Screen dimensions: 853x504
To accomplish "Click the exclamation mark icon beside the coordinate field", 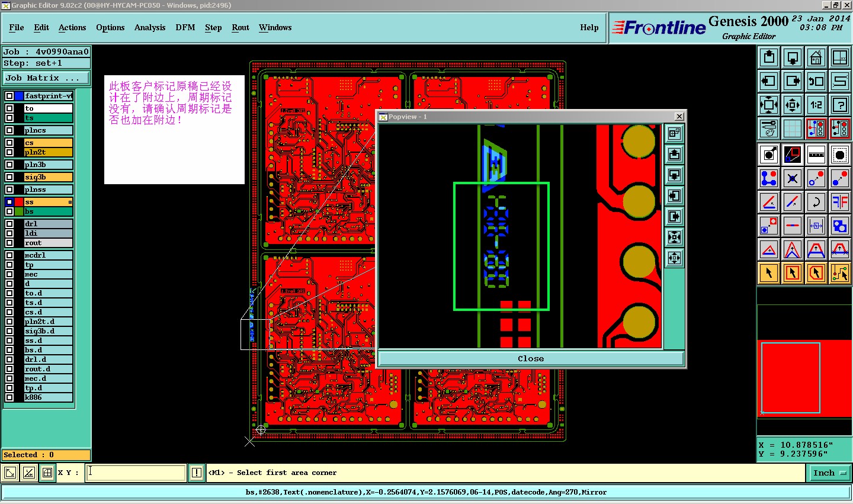I will (197, 473).
